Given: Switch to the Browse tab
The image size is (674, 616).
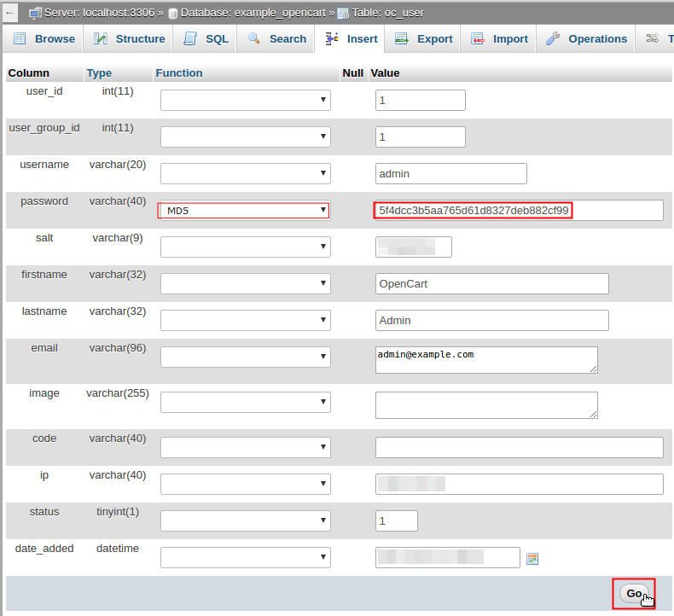Looking at the screenshot, I should tap(44, 38).
